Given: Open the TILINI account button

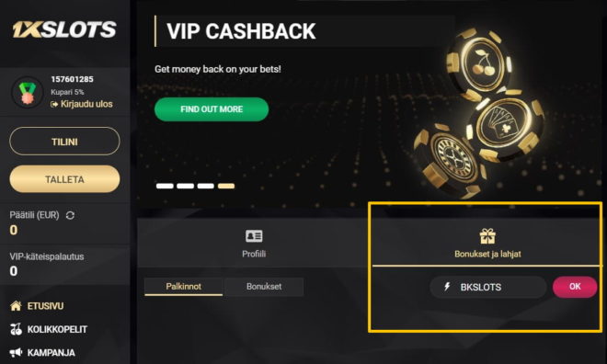Looking at the screenshot, I should coord(64,142).
